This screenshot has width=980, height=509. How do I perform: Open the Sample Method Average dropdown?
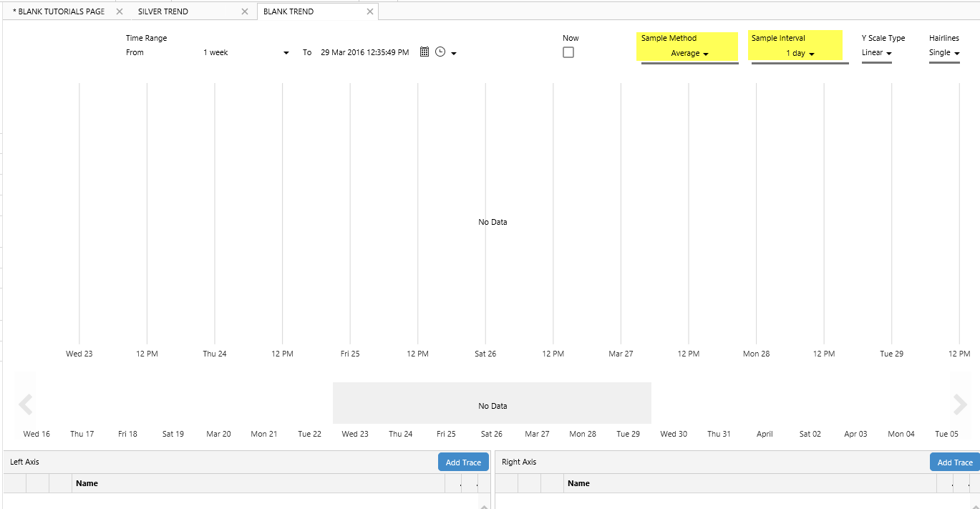click(x=689, y=54)
